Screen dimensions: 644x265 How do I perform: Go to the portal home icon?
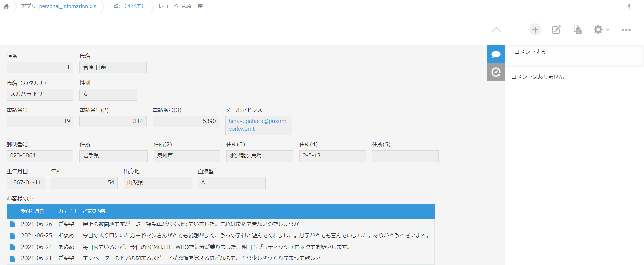point(6,6)
